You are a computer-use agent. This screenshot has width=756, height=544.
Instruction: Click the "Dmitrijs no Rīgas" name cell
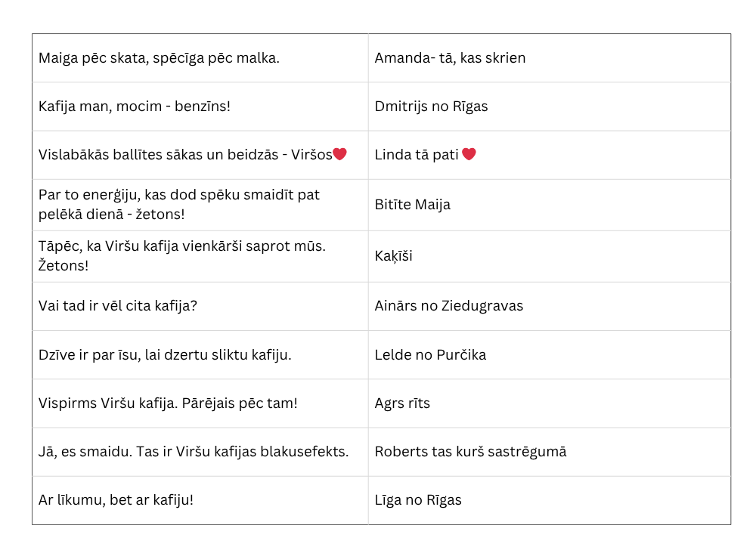pos(431,107)
